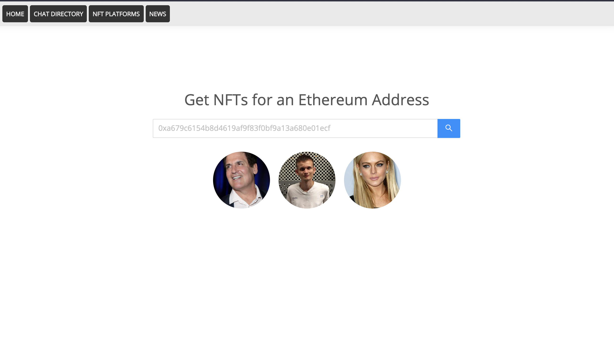Visit the NEWS page
This screenshot has height=364, width=614.
pos(158,14)
